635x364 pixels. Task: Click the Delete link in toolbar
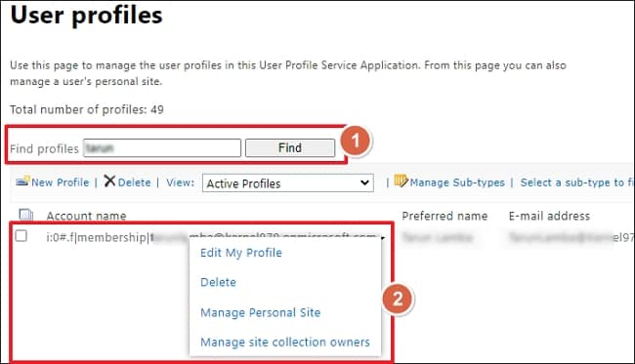(x=135, y=182)
